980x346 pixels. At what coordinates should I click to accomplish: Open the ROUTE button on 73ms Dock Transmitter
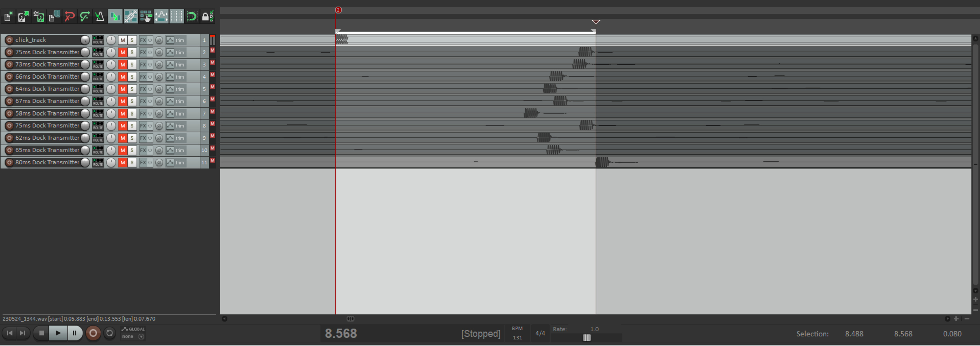tap(98, 64)
